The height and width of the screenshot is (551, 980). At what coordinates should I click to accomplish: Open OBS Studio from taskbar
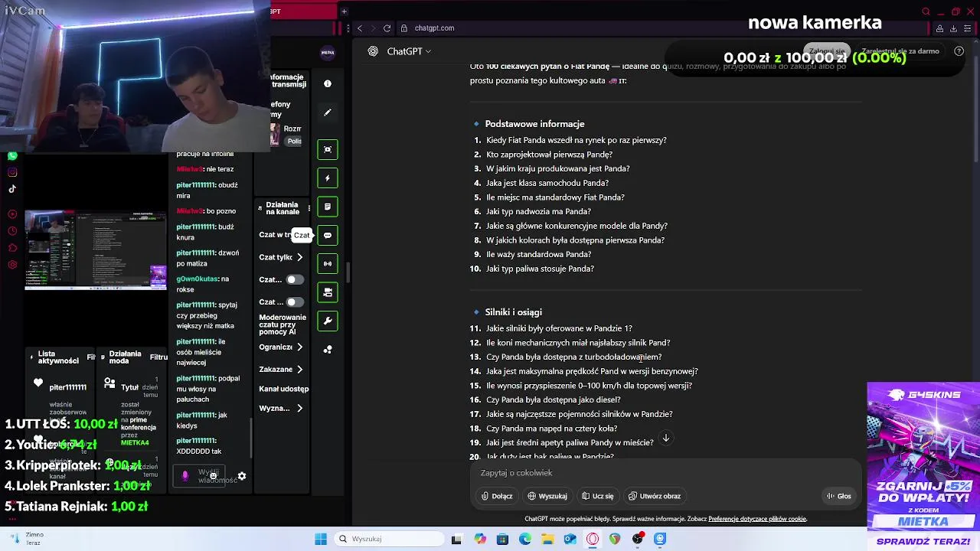point(638,539)
